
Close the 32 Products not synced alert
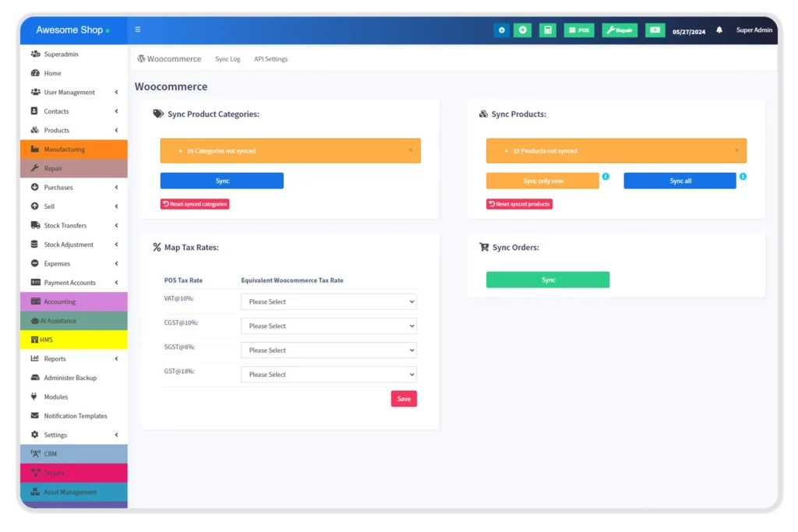point(736,150)
